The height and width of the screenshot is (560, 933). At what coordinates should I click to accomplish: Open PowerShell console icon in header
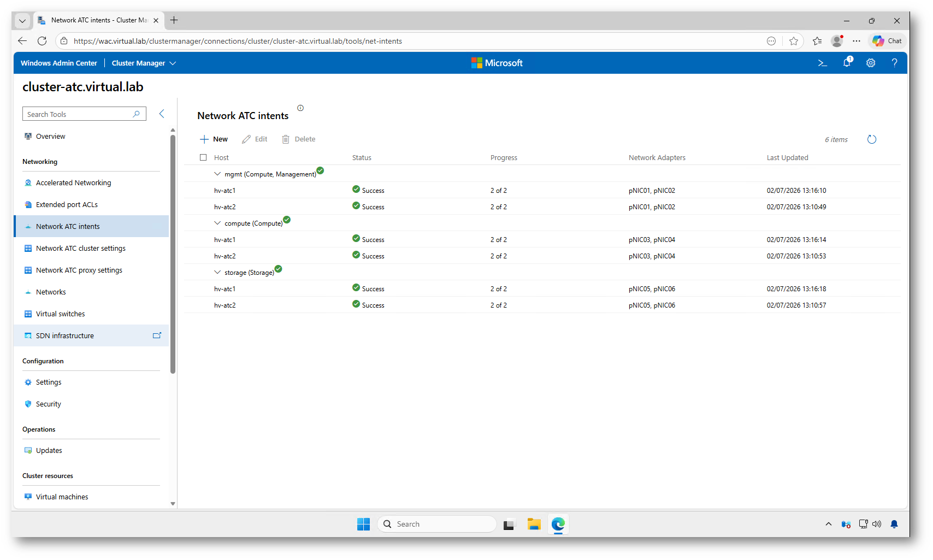click(822, 63)
